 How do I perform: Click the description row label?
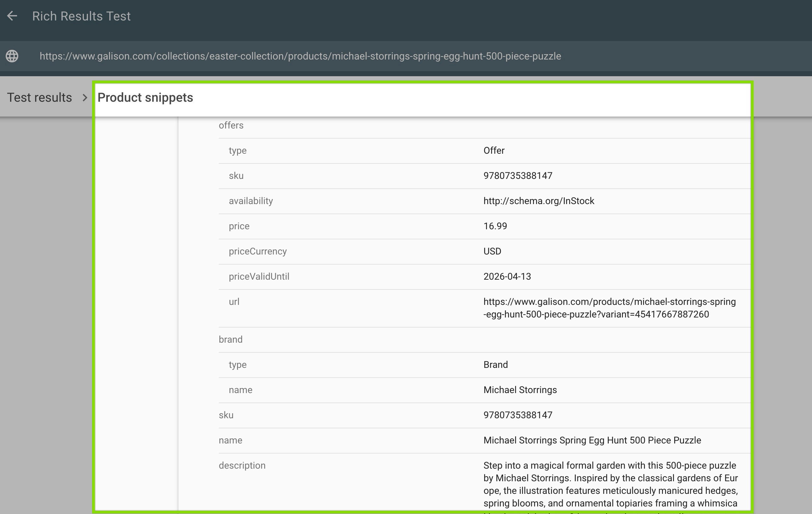[x=242, y=465]
